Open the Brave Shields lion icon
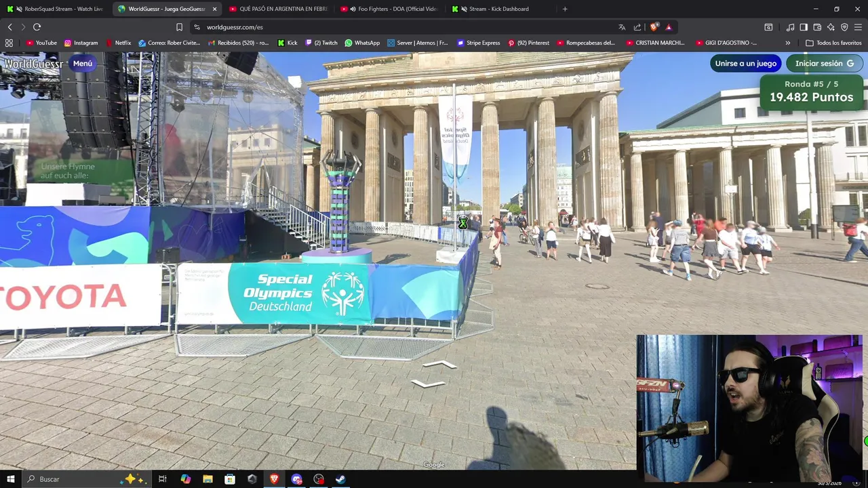 click(x=654, y=27)
